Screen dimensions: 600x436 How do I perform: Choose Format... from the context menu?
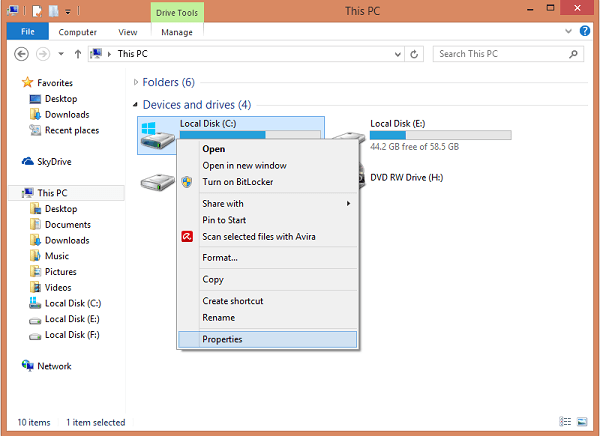(267, 258)
